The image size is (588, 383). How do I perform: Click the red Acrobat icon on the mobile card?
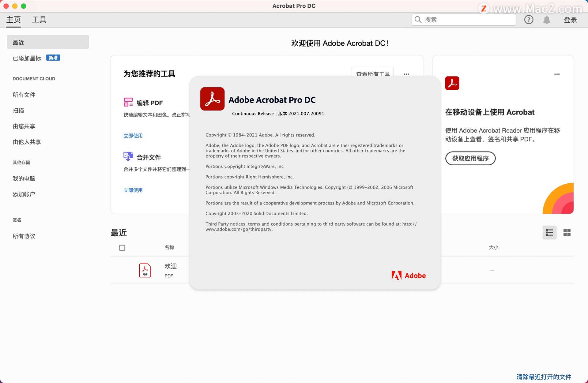pos(452,83)
